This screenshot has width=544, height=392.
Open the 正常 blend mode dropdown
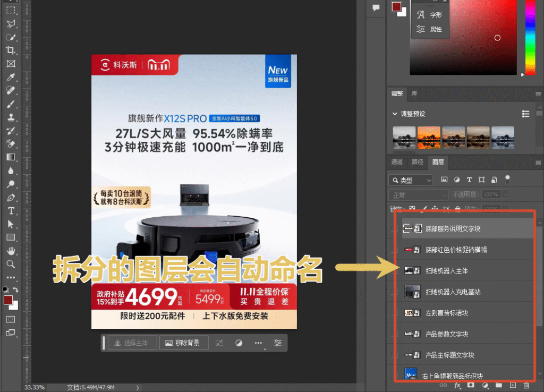pos(419,195)
